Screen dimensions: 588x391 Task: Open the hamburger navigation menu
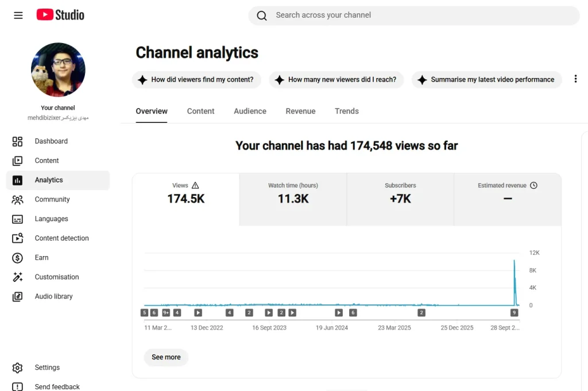pos(18,16)
